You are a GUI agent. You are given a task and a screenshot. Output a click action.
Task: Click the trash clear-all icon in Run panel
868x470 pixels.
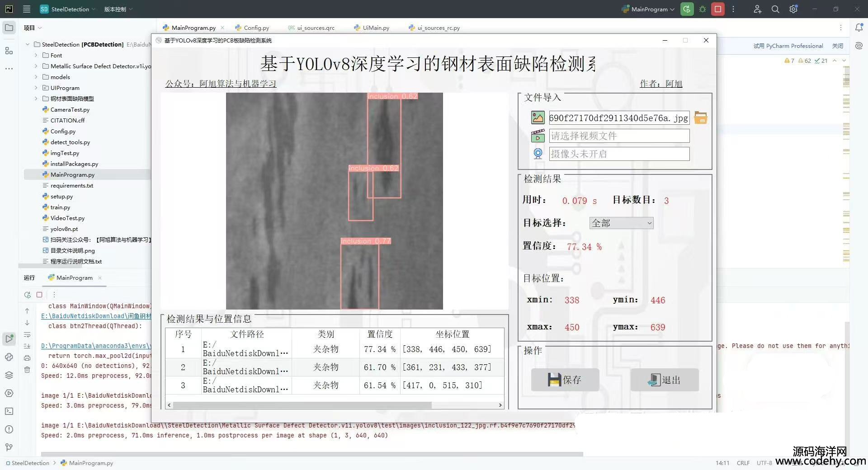pos(27,370)
